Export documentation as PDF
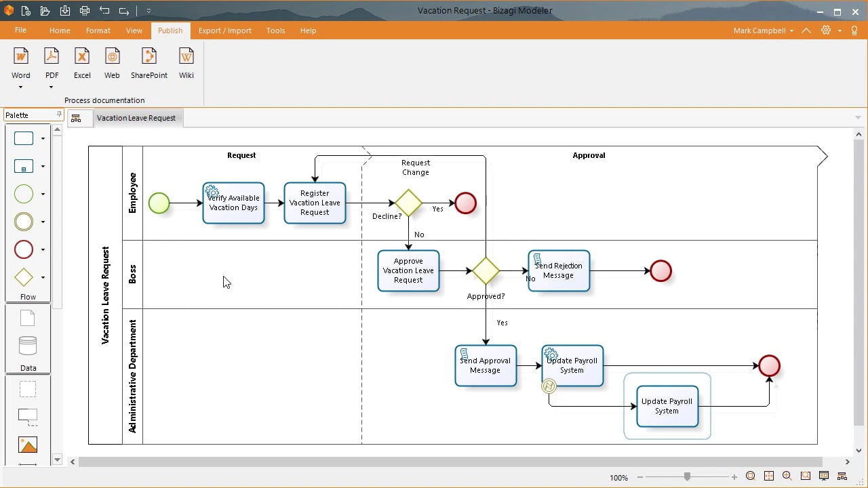Image resolution: width=868 pixels, height=488 pixels. [x=52, y=64]
